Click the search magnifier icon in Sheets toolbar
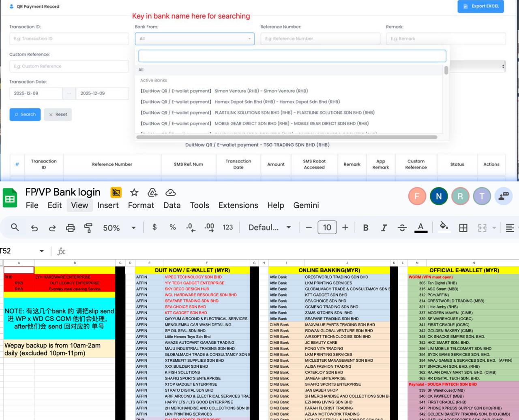 [x=15, y=228]
